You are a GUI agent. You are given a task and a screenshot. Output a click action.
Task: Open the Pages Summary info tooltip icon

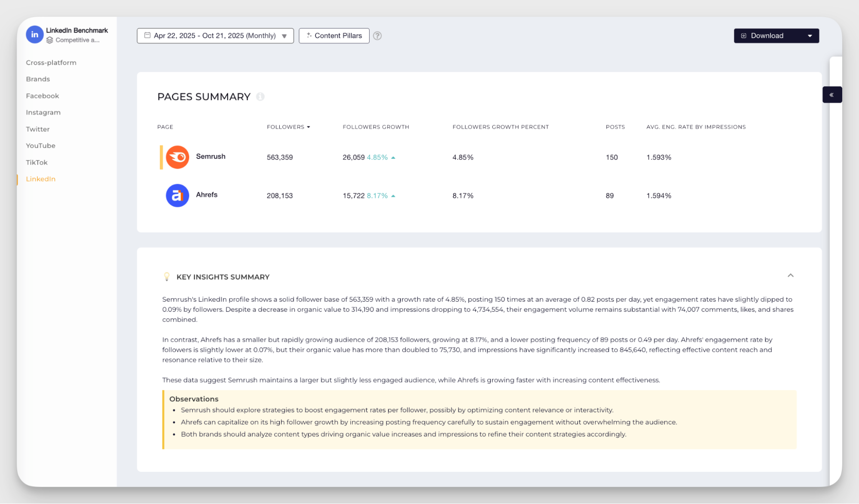point(260,97)
